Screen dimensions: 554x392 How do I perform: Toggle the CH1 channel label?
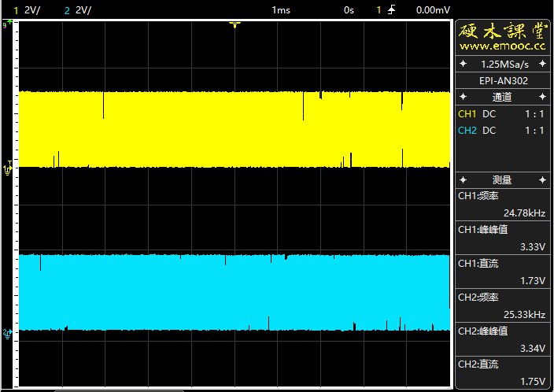tap(467, 114)
